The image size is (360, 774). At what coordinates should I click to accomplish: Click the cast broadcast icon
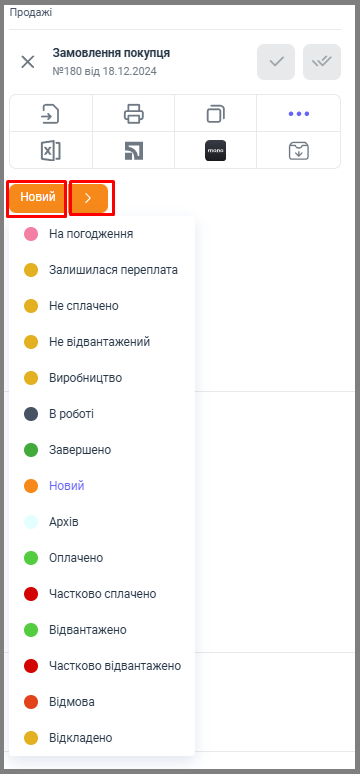click(x=133, y=151)
